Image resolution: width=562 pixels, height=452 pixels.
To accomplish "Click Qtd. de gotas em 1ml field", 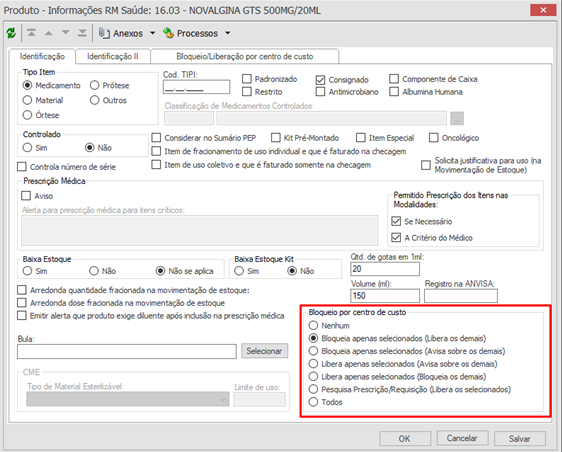I will coord(385,269).
